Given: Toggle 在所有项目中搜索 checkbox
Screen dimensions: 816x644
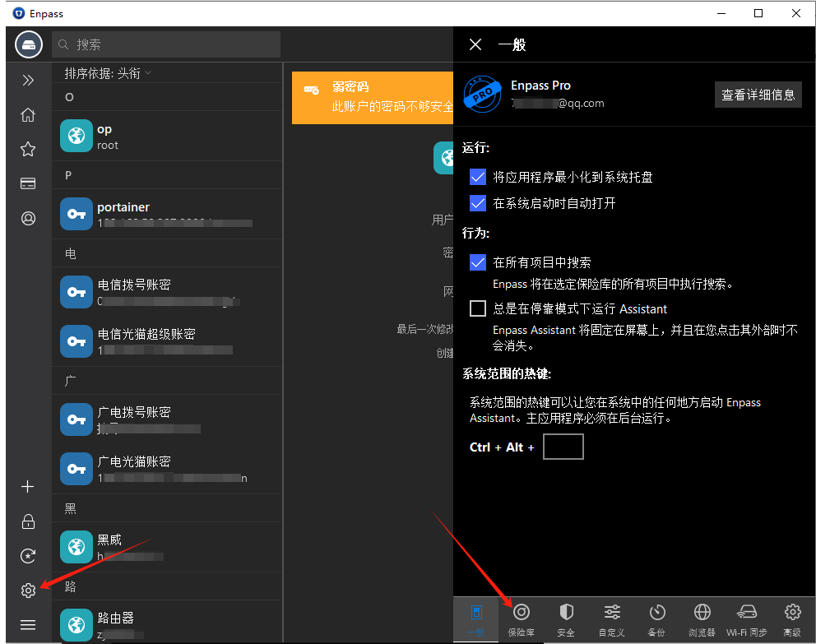Looking at the screenshot, I should coord(478,262).
